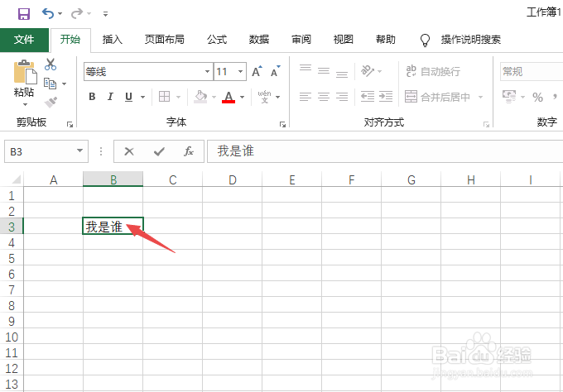Click the wén phonetic guide icon
563x392 pixels.
pos(265,97)
